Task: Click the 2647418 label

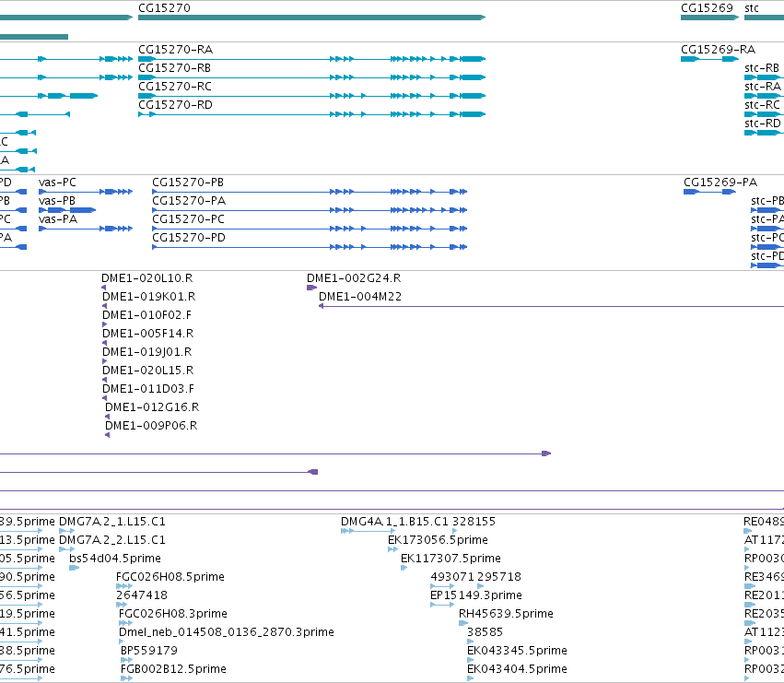Action: [142, 595]
